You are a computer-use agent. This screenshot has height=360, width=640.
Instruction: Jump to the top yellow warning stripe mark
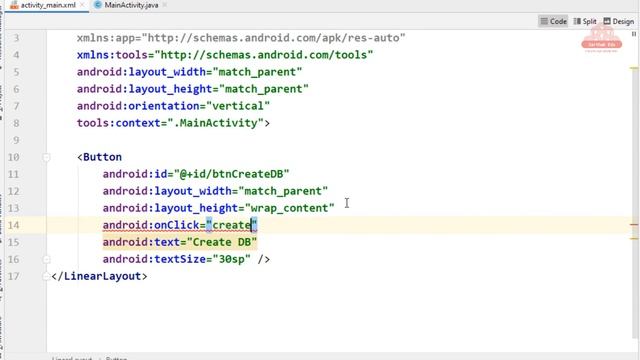click(x=634, y=68)
